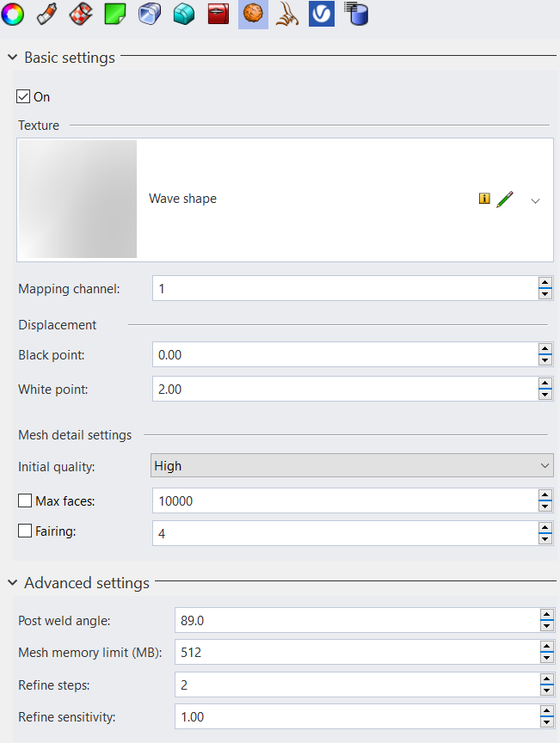
Task: Toggle the displacement On checkbox
Action: [x=24, y=97]
